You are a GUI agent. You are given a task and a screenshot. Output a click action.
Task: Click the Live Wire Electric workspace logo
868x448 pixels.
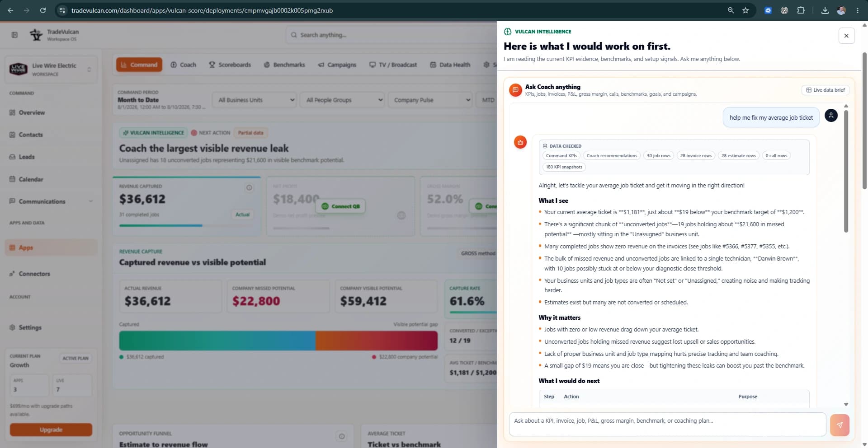19,69
